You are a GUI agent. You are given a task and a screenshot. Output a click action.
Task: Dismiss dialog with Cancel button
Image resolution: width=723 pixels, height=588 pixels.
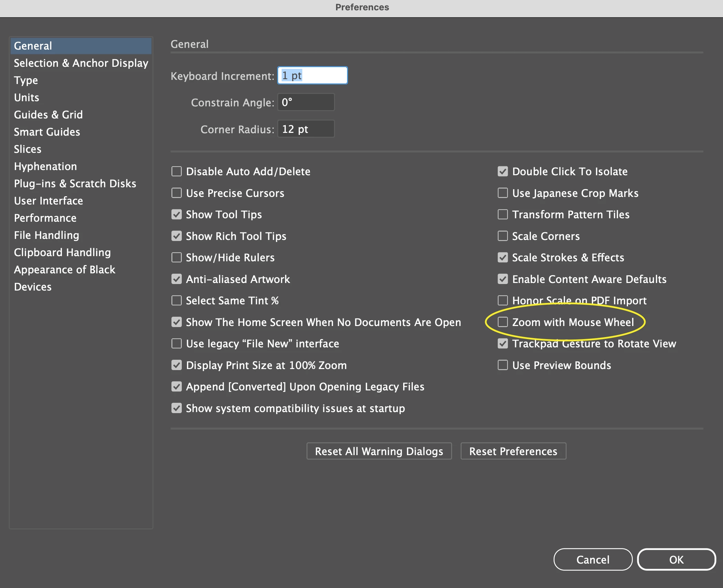tap(593, 559)
